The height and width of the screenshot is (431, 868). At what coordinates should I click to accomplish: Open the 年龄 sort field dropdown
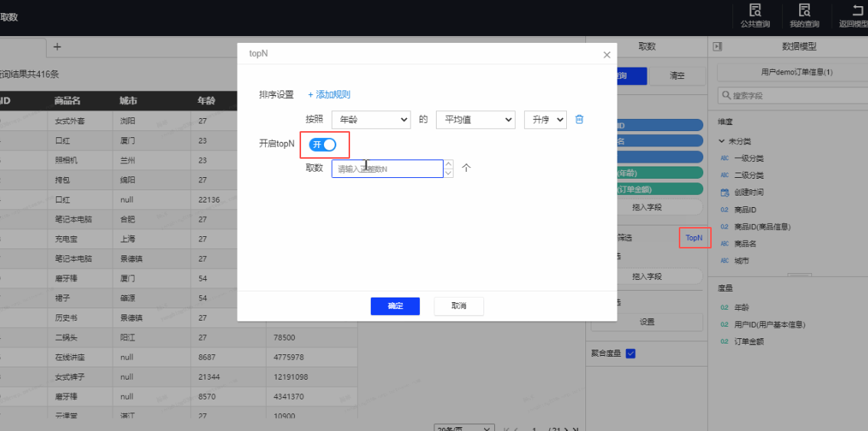pyautogui.click(x=371, y=120)
